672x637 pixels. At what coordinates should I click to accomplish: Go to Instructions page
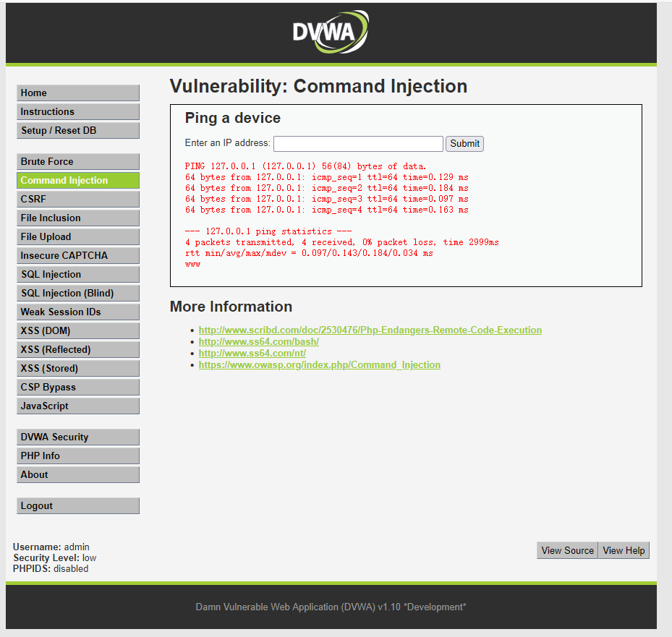[x=77, y=112]
